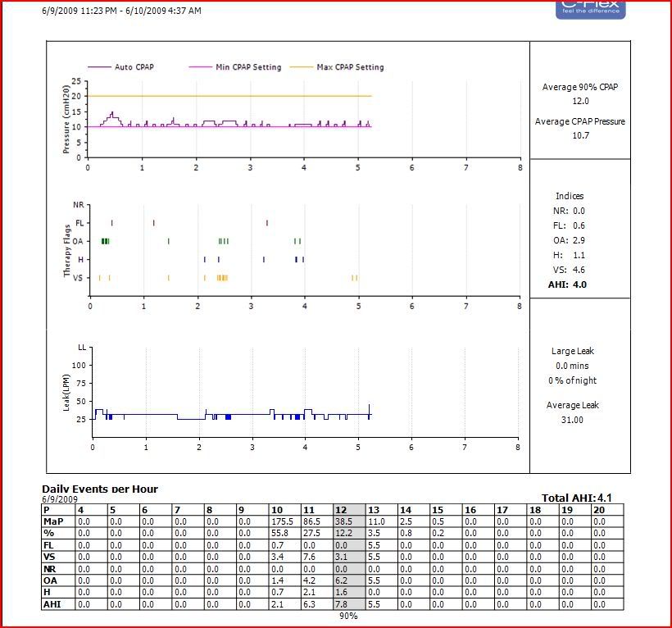This screenshot has width=672, height=628.
Task: Select the 6.3 AHI cell
Action: pyautogui.click(x=317, y=604)
